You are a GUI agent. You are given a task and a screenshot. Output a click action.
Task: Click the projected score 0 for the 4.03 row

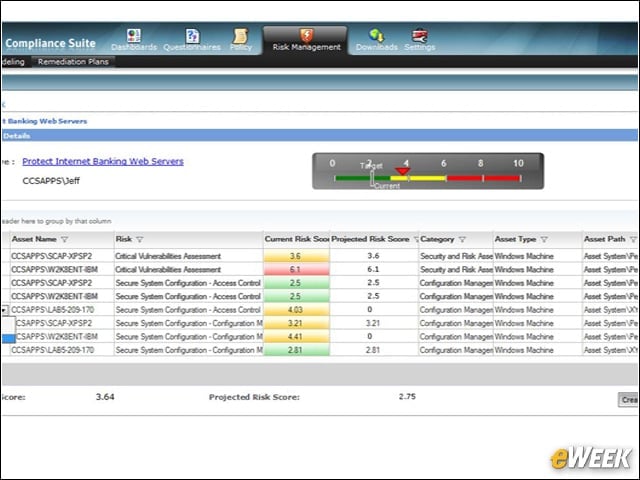(373, 310)
